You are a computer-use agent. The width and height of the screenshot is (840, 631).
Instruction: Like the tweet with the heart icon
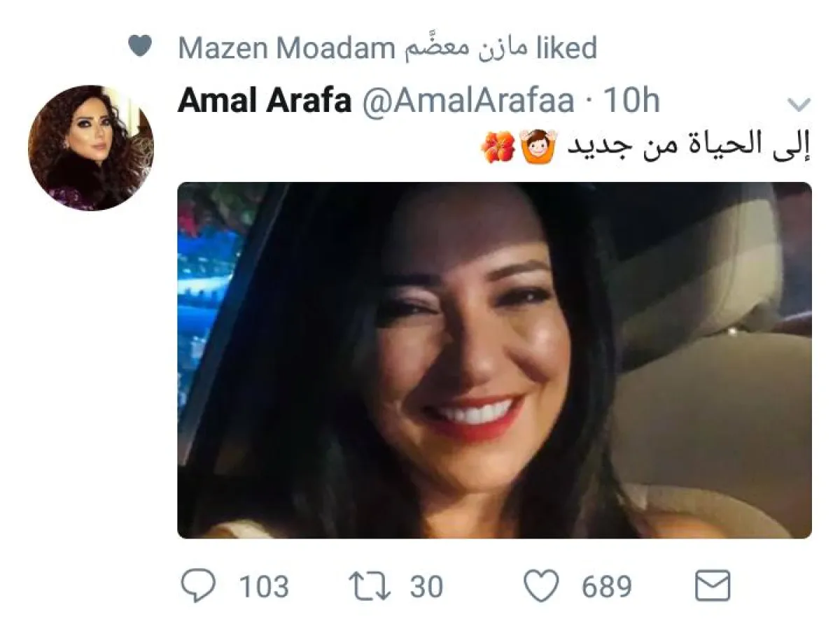point(541,586)
